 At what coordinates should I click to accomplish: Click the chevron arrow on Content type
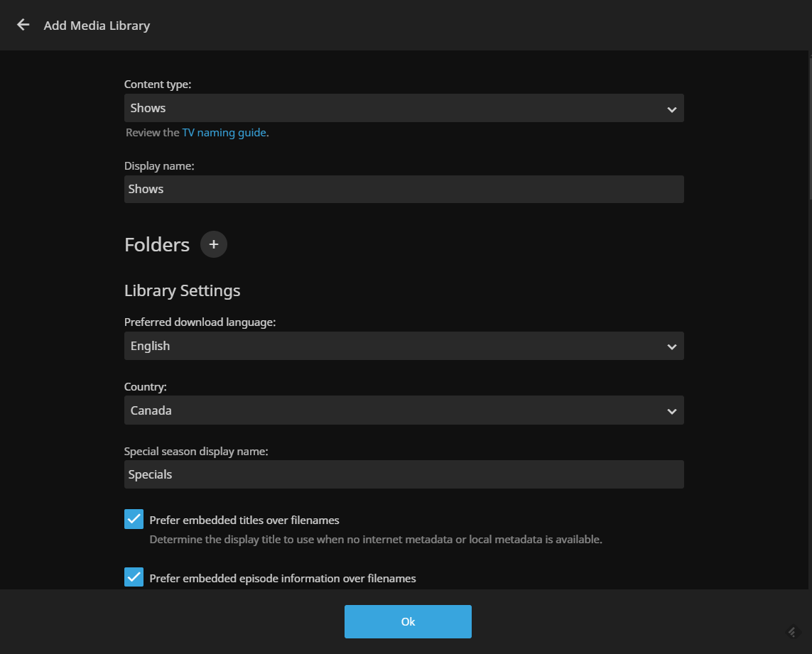click(671, 109)
